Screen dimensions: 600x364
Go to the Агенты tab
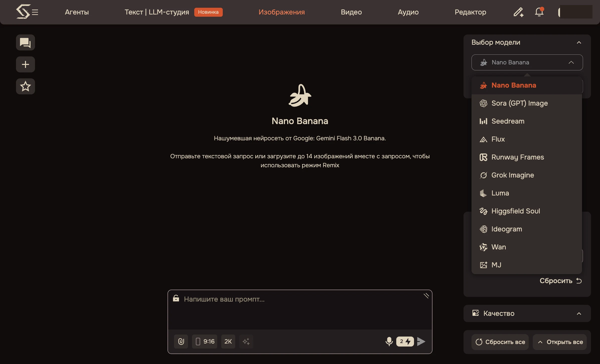coord(77,12)
